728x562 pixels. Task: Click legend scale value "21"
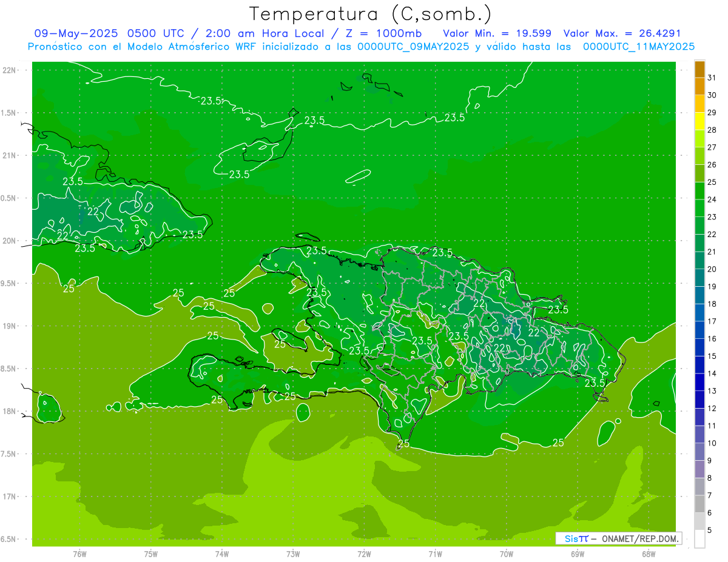click(x=712, y=252)
